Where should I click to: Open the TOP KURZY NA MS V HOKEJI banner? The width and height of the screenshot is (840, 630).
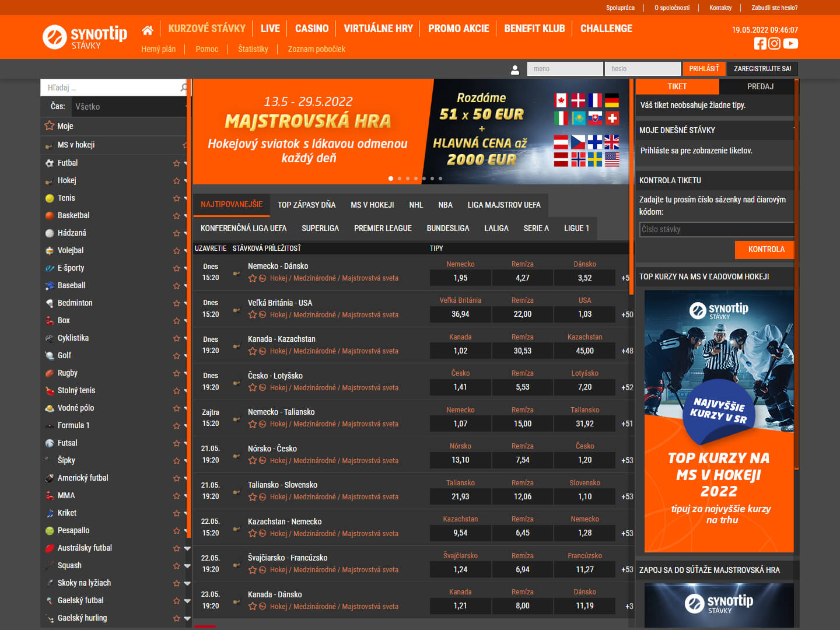[x=719, y=421]
